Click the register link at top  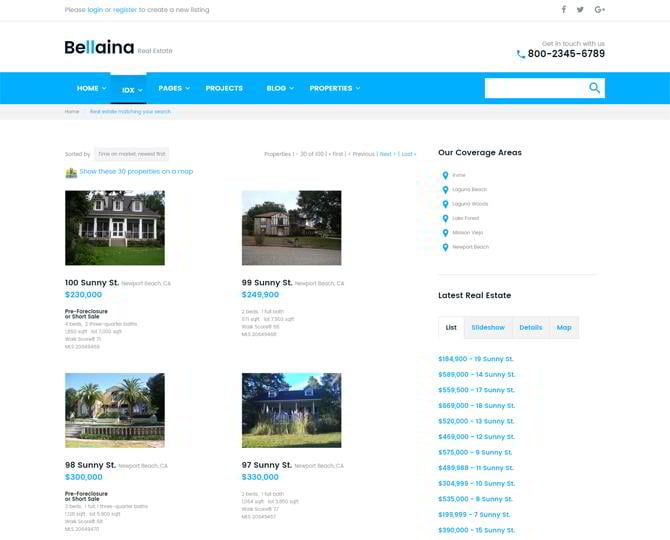pos(125,9)
